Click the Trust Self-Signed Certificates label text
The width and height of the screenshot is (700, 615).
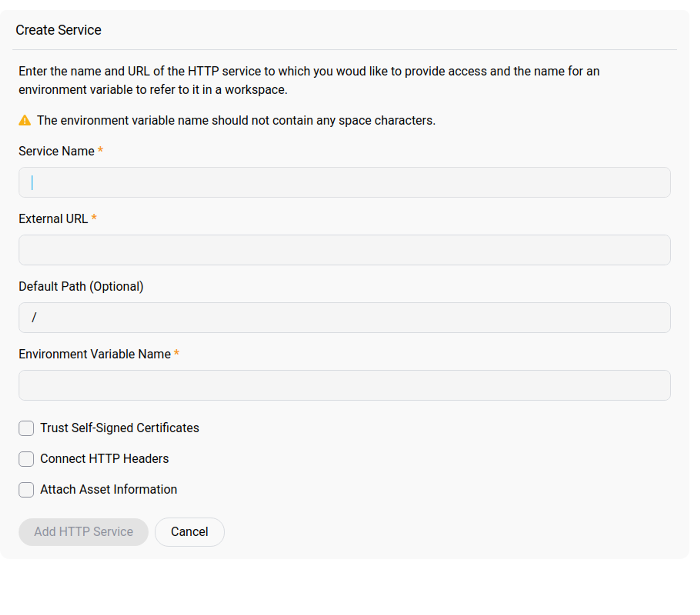pyautogui.click(x=119, y=428)
